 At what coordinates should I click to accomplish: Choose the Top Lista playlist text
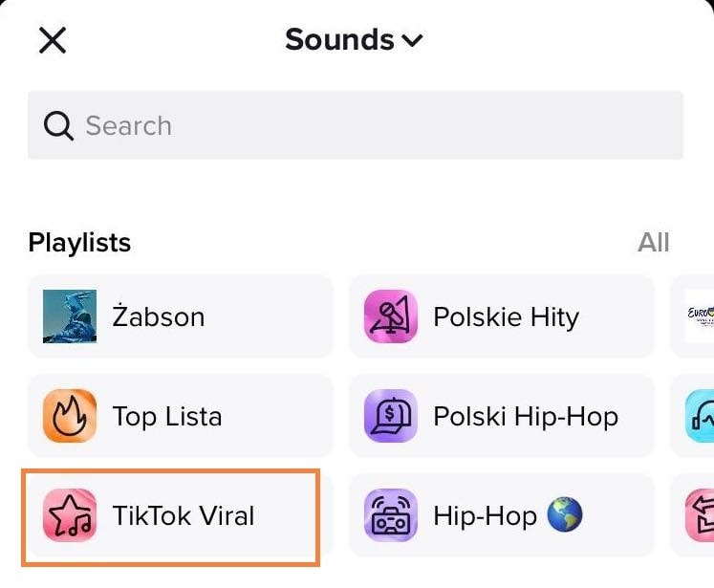(167, 417)
